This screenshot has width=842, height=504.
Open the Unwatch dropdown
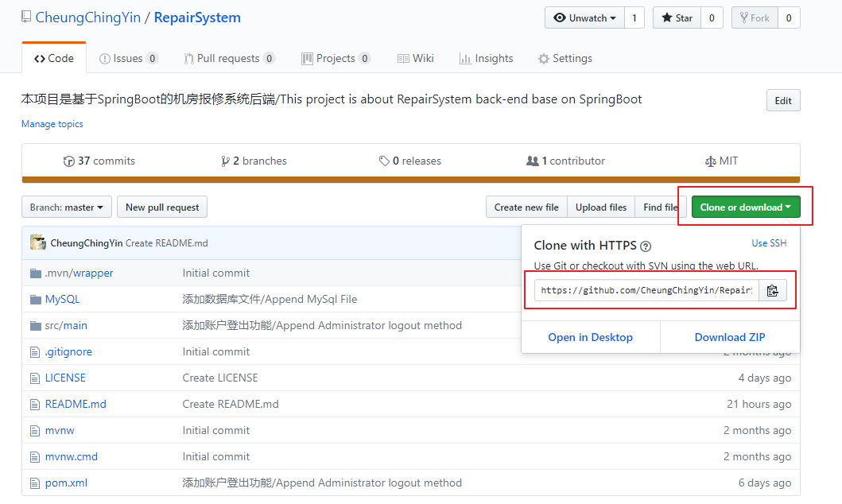click(x=584, y=17)
